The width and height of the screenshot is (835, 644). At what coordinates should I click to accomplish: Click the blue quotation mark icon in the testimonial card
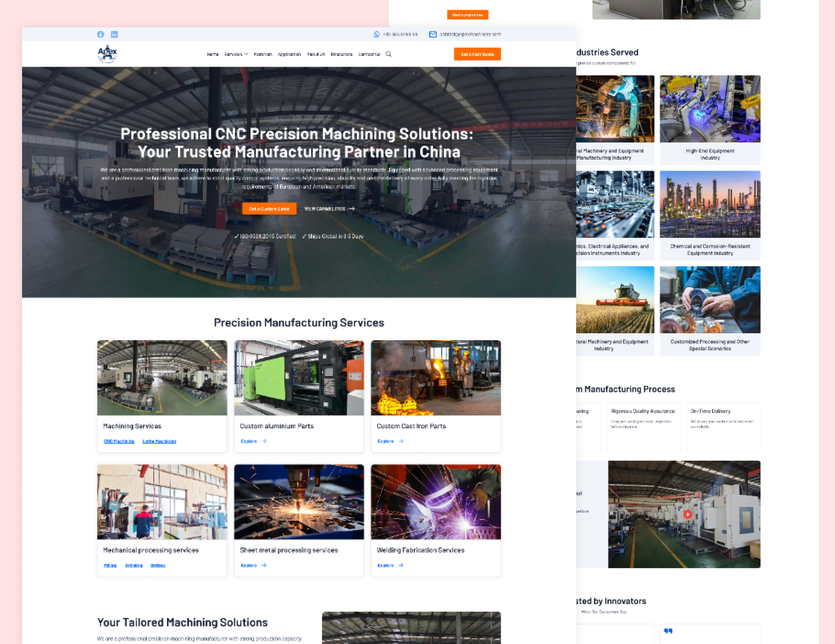[x=668, y=631]
